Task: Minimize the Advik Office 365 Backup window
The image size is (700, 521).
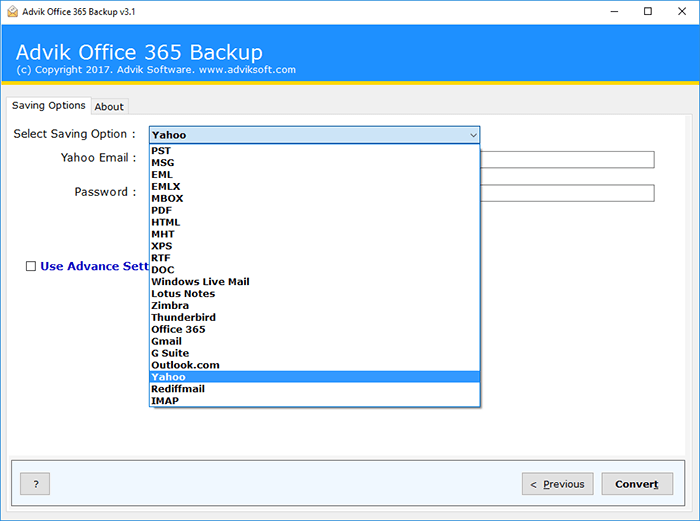Action: point(615,12)
